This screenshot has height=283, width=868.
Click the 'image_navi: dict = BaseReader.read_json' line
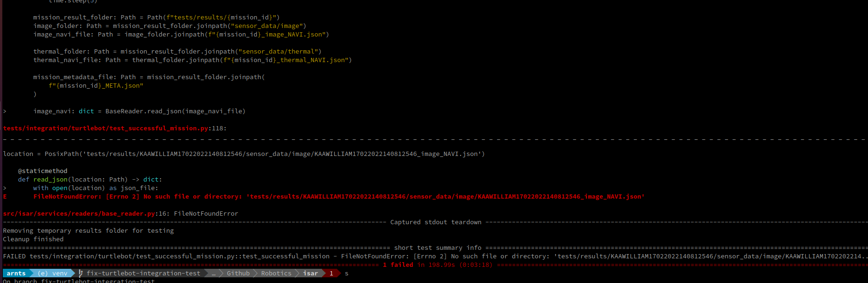pyautogui.click(x=140, y=111)
